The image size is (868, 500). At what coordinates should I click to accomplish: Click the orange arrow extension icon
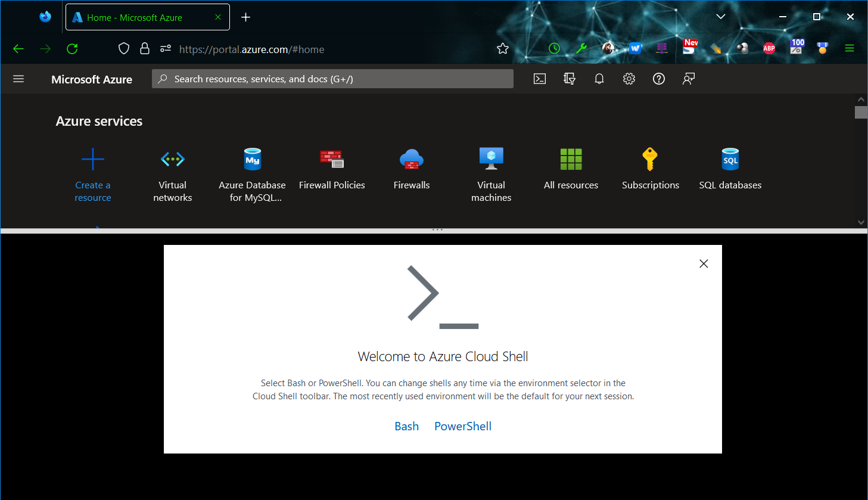click(715, 49)
